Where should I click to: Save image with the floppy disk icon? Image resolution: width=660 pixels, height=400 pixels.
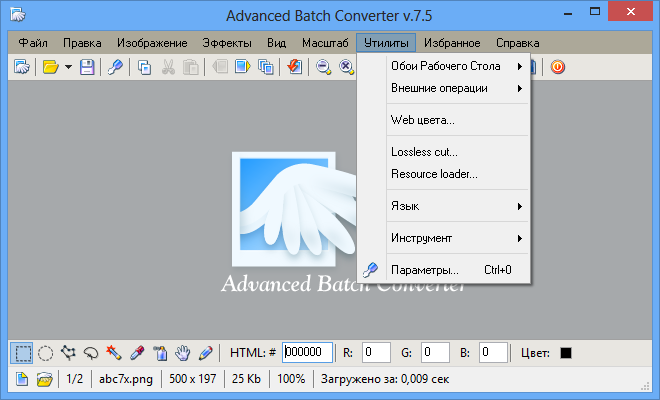coord(87,67)
